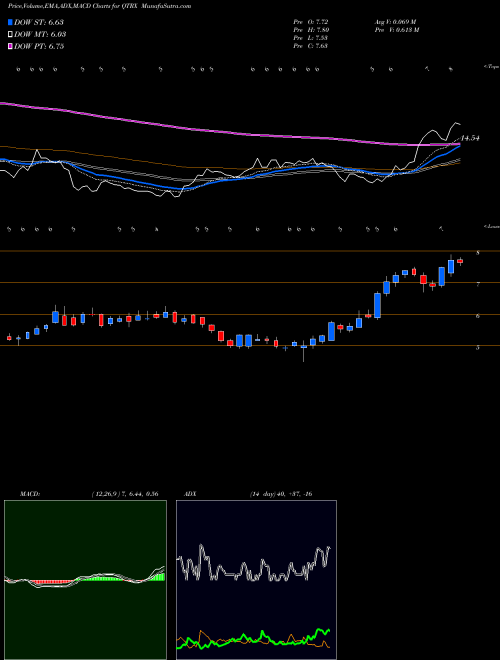Screen dimensions: 500x660
Task: Open the green MACD indicator chart panel
Action: click(x=85, y=580)
